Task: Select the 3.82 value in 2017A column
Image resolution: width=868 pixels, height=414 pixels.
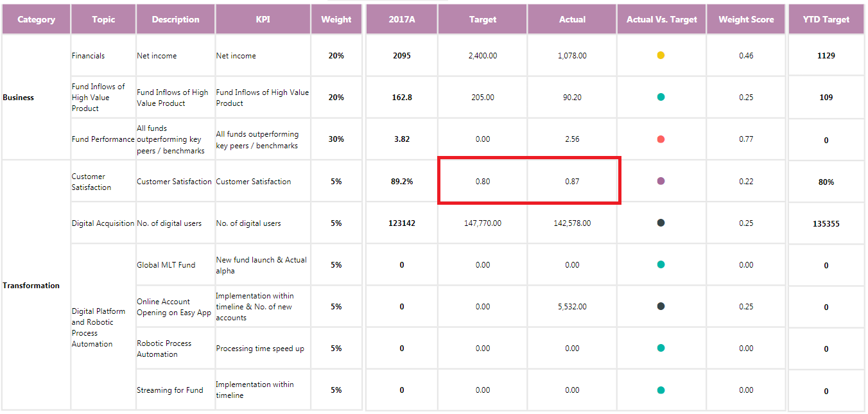Action: pos(402,139)
